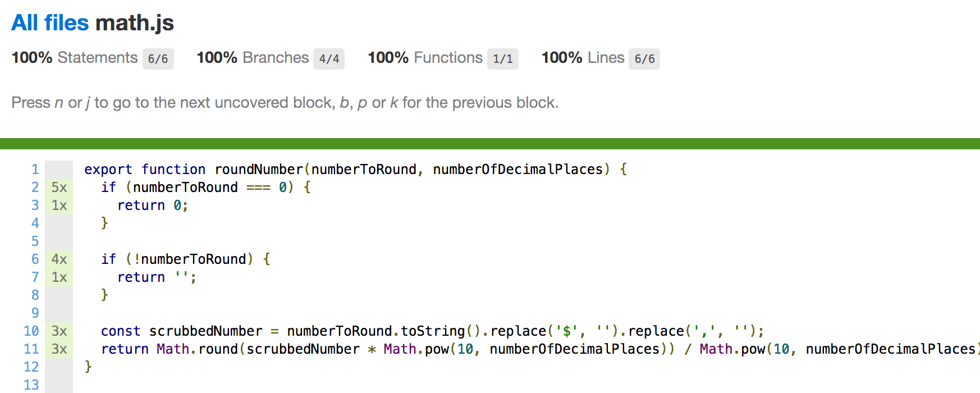Click line number 10 in gutter
The image size is (980, 393).
pyautogui.click(x=31, y=331)
